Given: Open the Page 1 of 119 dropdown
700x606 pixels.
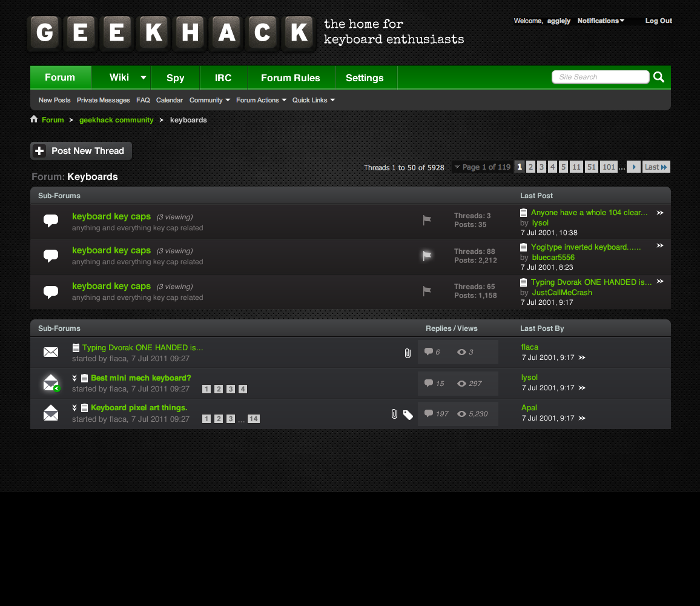Looking at the screenshot, I should click(482, 167).
